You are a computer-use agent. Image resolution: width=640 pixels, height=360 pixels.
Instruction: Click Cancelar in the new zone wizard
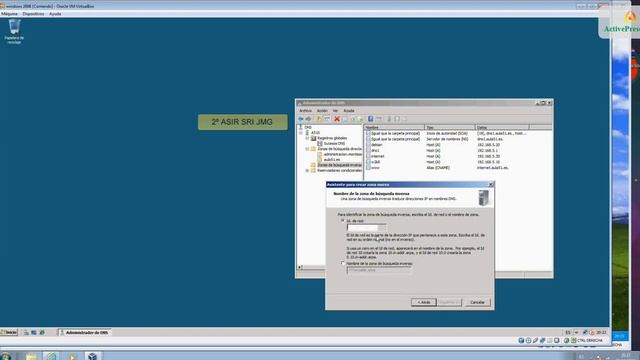click(x=477, y=302)
